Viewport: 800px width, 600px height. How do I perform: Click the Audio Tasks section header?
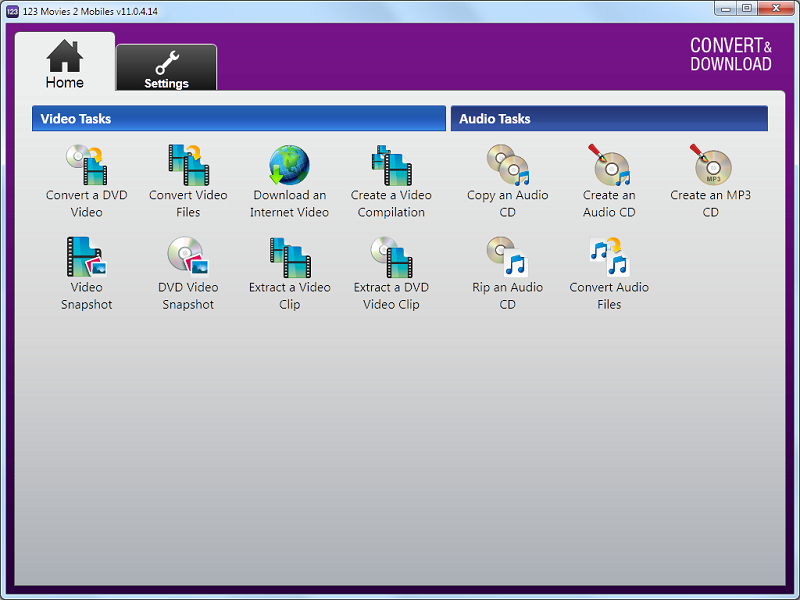click(608, 119)
